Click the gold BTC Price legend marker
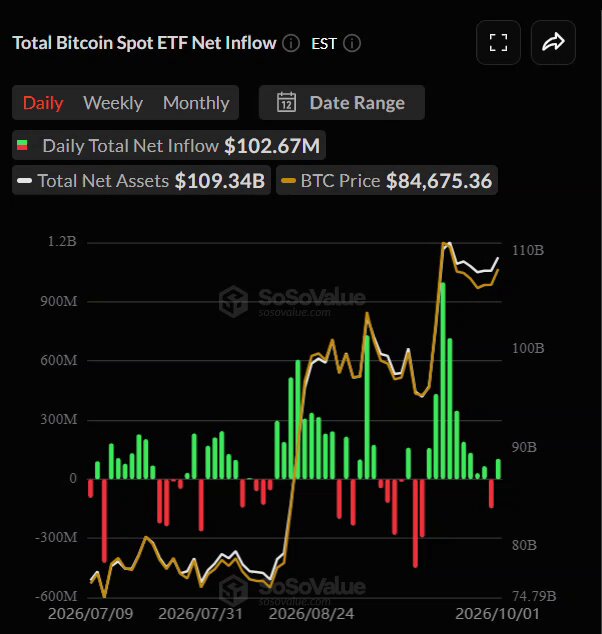The width and height of the screenshot is (602, 634). (x=288, y=181)
